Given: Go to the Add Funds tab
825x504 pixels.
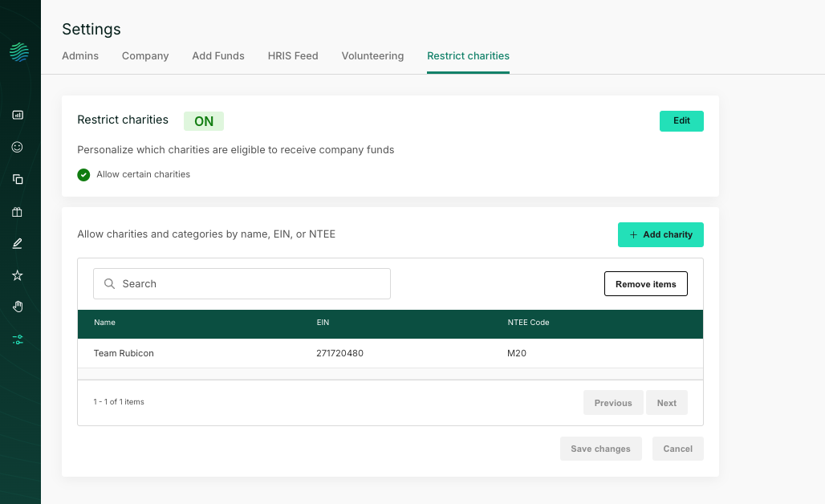Looking at the screenshot, I should pyautogui.click(x=218, y=56).
